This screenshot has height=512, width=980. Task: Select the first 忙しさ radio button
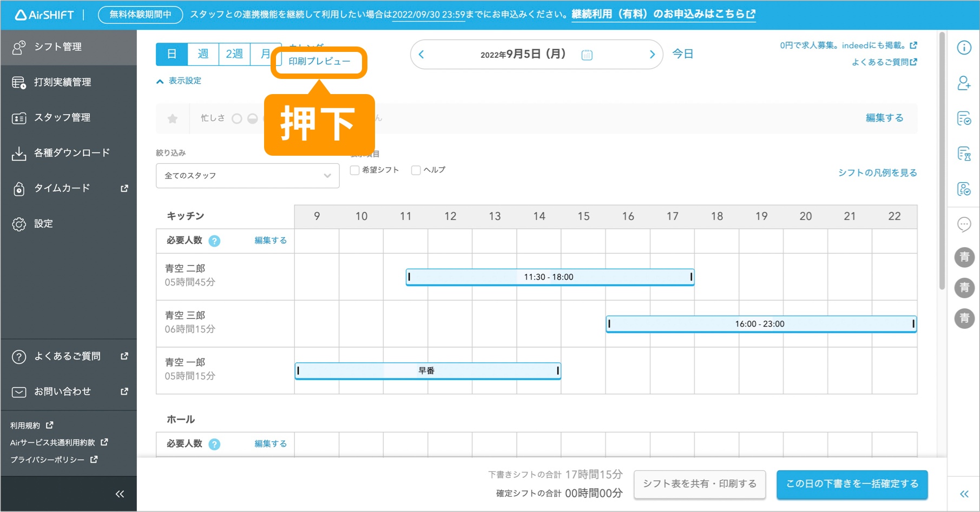(x=237, y=118)
